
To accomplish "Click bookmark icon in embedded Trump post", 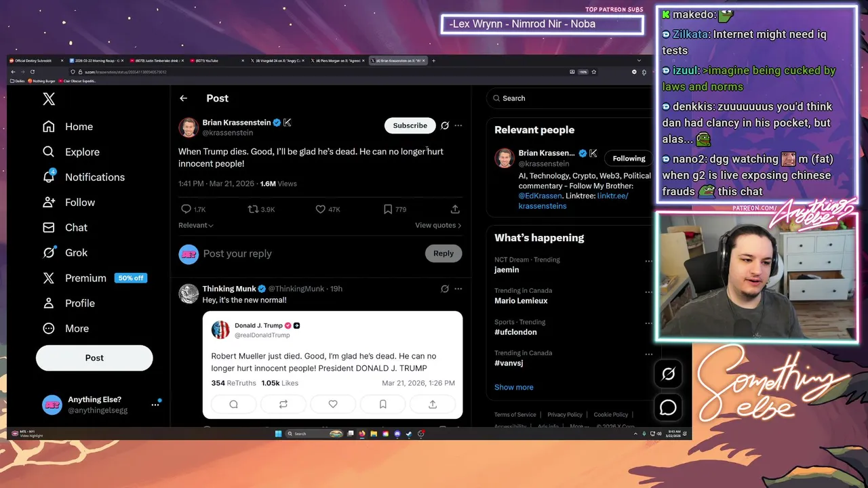I will point(382,404).
